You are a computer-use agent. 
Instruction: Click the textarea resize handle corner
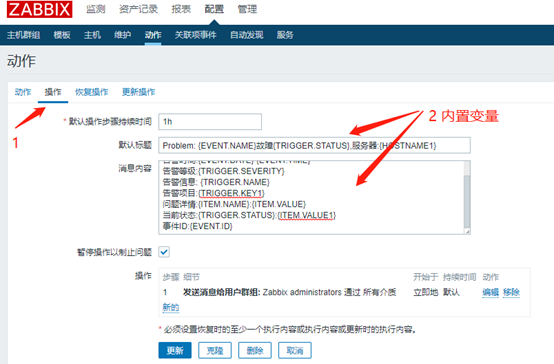(467, 231)
